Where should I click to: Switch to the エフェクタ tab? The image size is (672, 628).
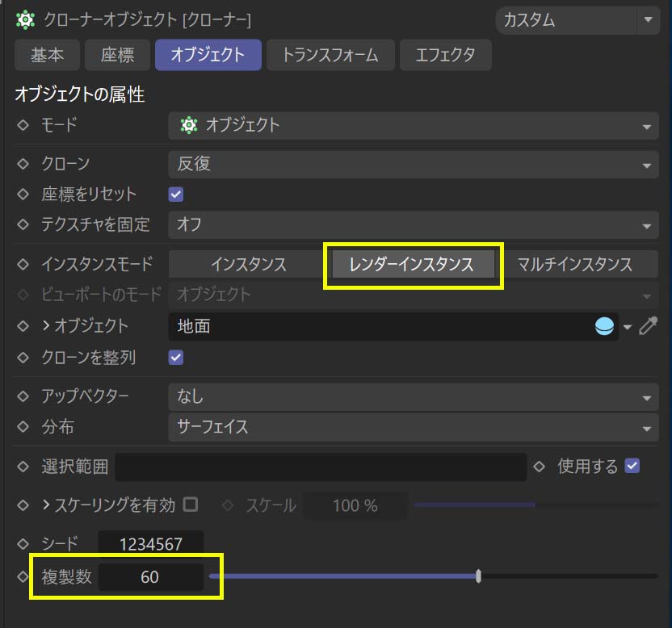pyautogui.click(x=446, y=55)
